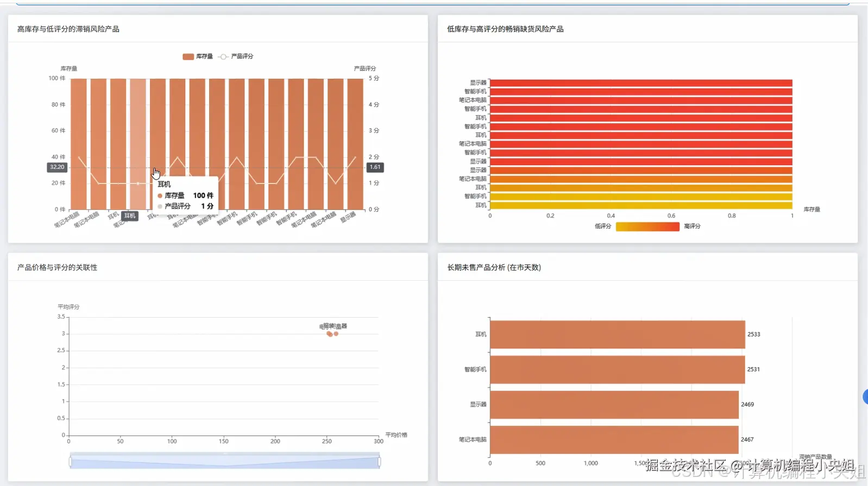Click the value label 2531
This screenshot has width=868, height=486.
pyautogui.click(x=754, y=370)
